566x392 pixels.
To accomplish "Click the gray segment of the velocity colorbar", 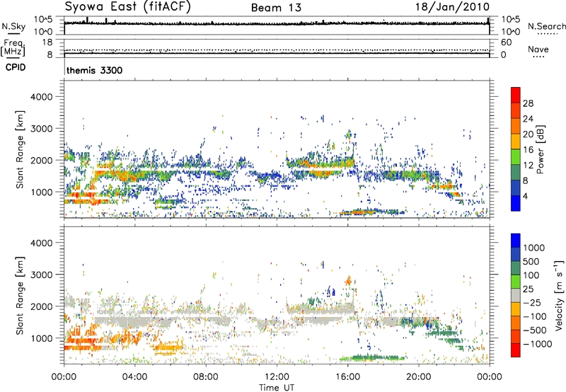I will (516, 295).
